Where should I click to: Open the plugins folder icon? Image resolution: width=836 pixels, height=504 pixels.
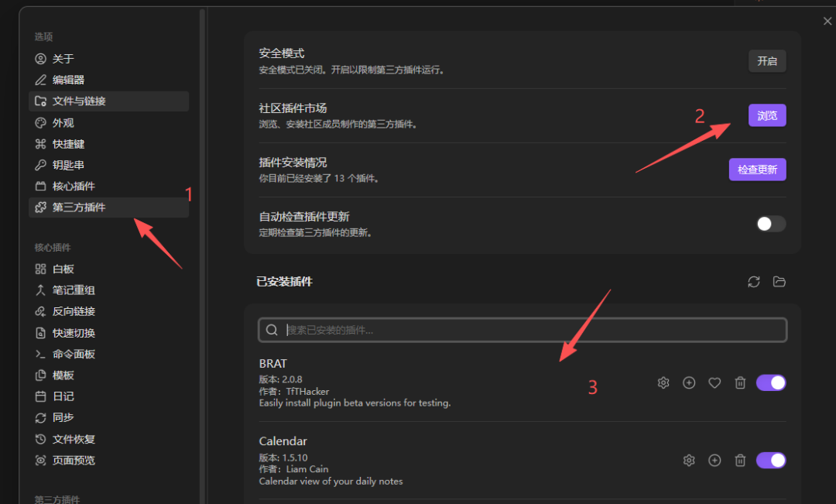[x=779, y=282]
